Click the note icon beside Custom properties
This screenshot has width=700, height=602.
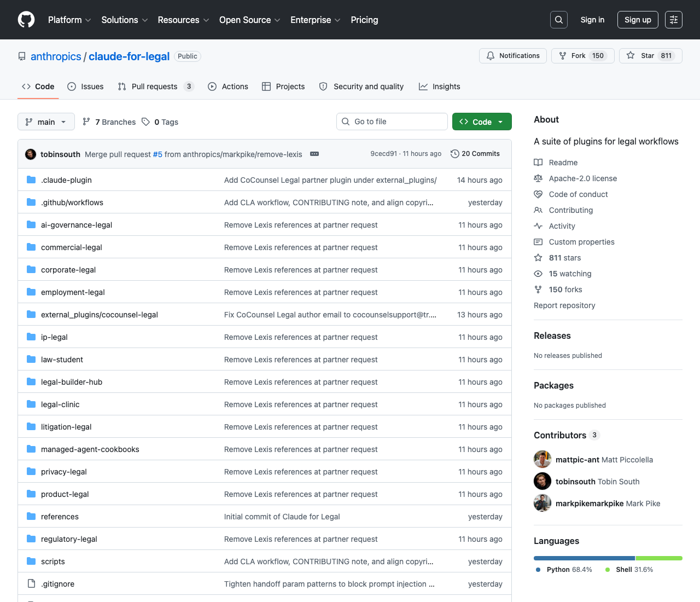[x=538, y=242]
